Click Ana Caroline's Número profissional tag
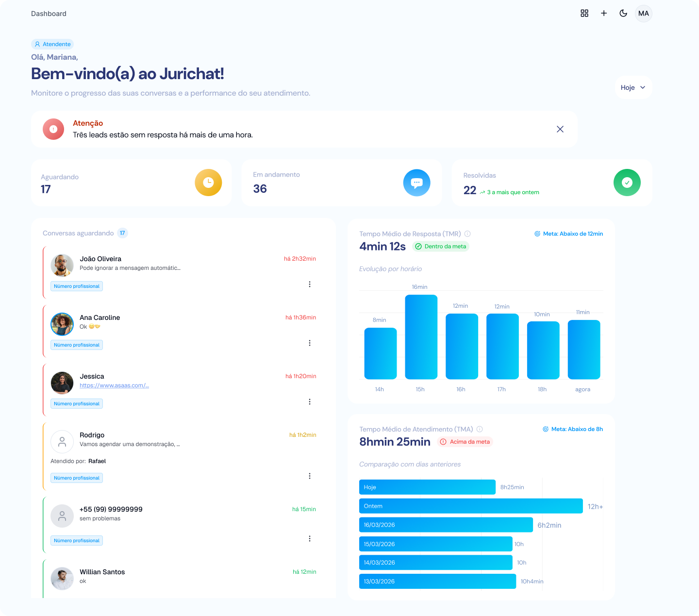Image resolution: width=699 pixels, height=616 pixels. click(x=77, y=345)
